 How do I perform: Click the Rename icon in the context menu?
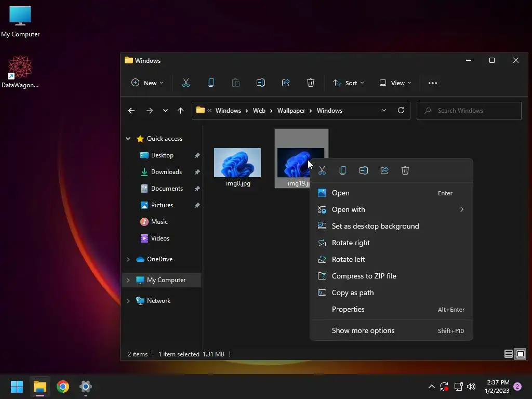click(363, 170)
